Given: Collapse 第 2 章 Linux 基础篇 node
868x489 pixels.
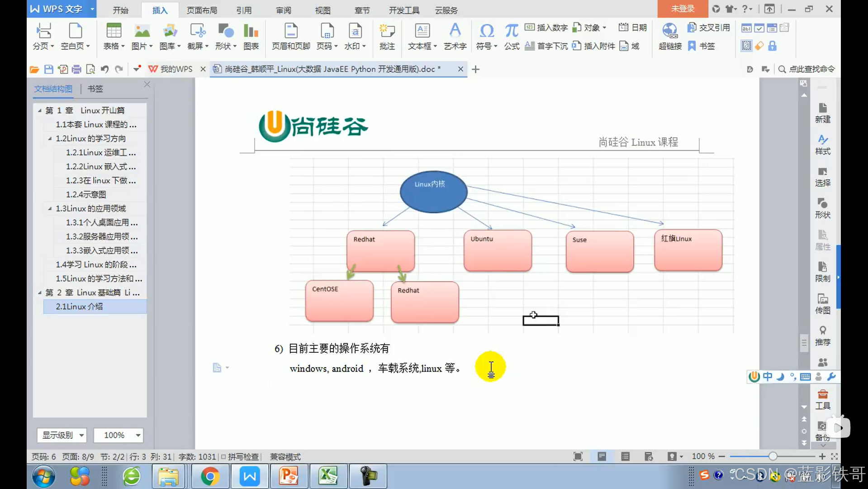Looking at the screenshot, I should [x=39, y=292].
